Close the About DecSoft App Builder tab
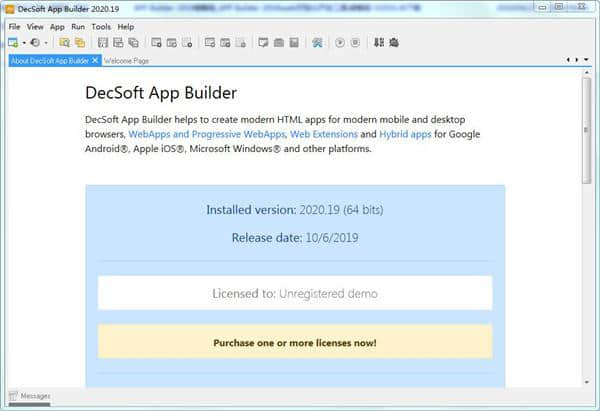600x411 pixels. (x=95, y=60)
